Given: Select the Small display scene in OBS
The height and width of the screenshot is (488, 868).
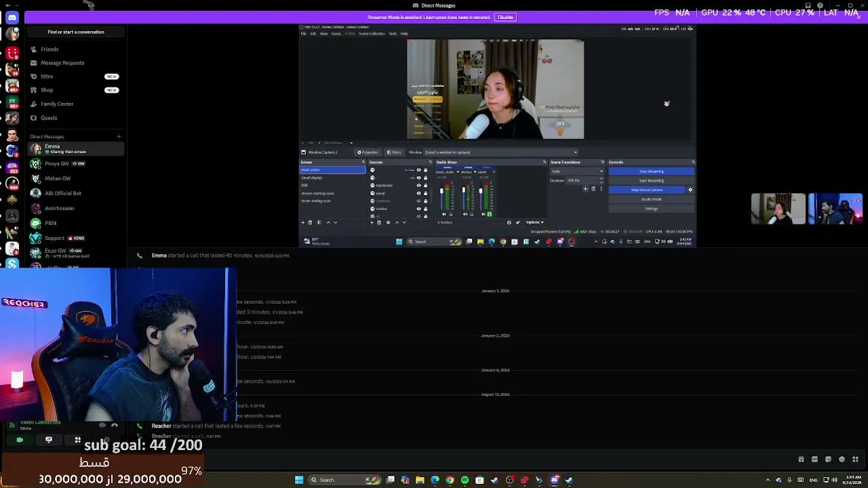Looking at the screenshot, I should point(332,178).
